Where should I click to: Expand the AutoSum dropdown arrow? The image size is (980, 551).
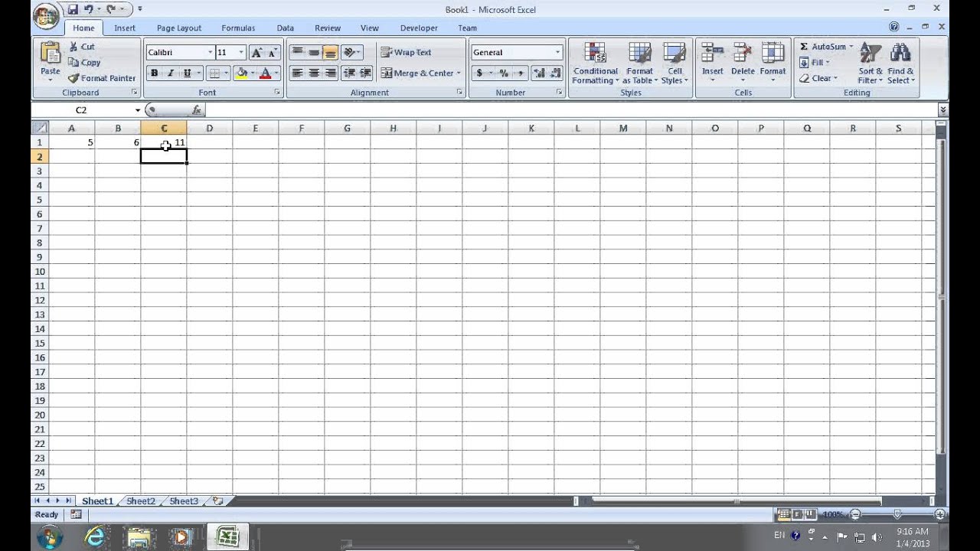click(x=851, y=47)
